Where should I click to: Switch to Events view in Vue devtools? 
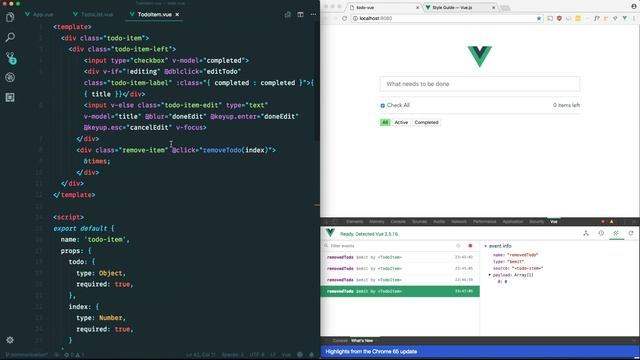click(x=616, y=233)
